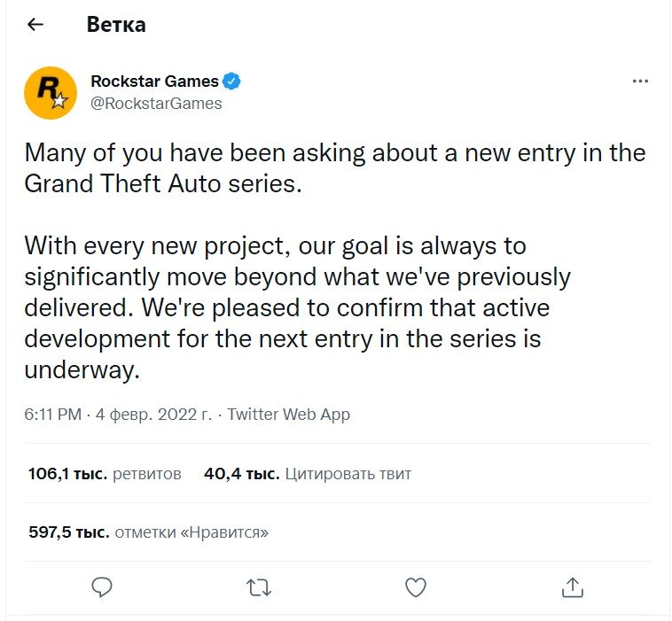Viewport: 672px width, 621px height.
Task: Open the Rockstar Games profile avatar
Action: [51, 92]
